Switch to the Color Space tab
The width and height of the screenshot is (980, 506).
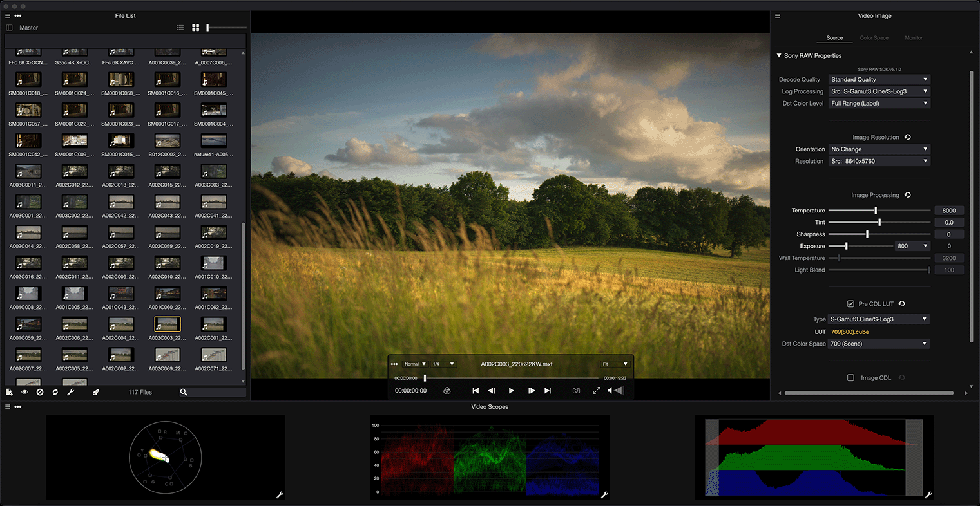874,38
